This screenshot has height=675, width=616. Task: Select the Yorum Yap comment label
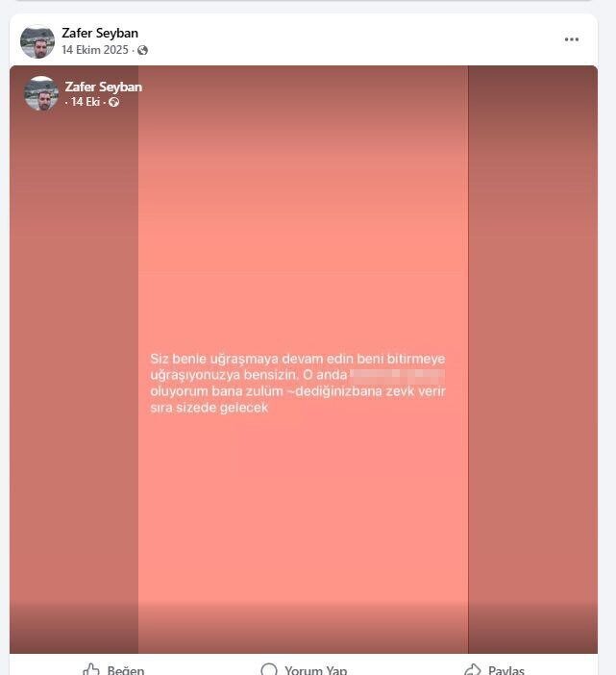316,670
